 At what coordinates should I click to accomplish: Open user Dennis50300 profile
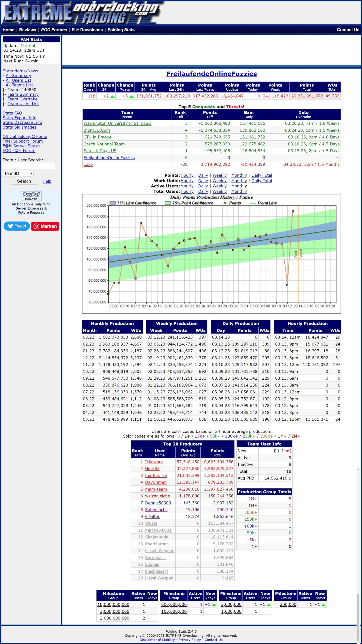pyautogui.click(x=158, y=503)
